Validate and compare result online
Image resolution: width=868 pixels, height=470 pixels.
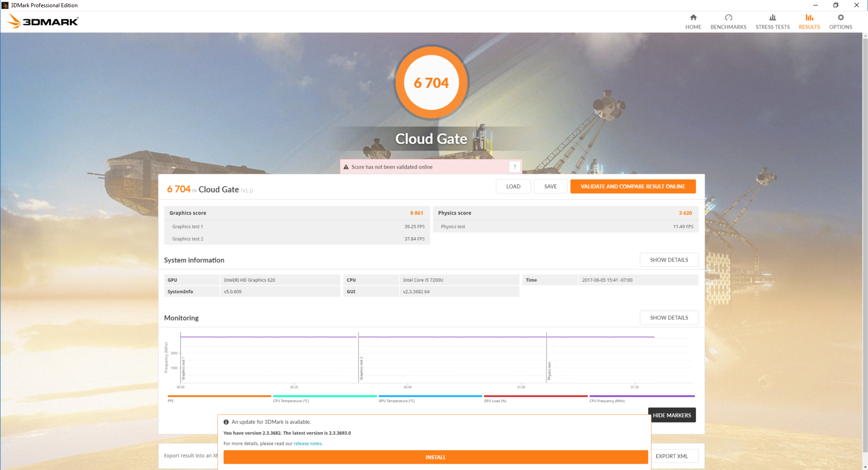(x=633, y=187)
